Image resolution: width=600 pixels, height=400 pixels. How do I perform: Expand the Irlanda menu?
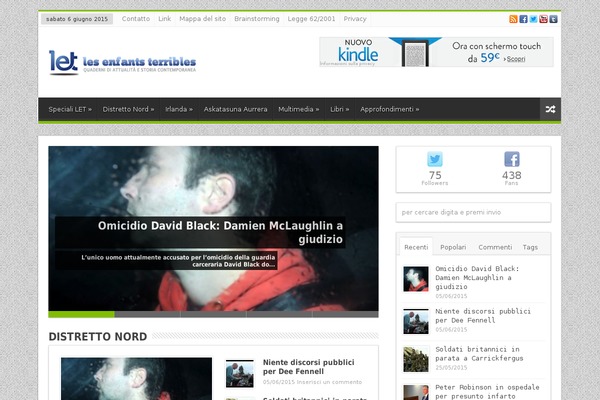point(179,109)
